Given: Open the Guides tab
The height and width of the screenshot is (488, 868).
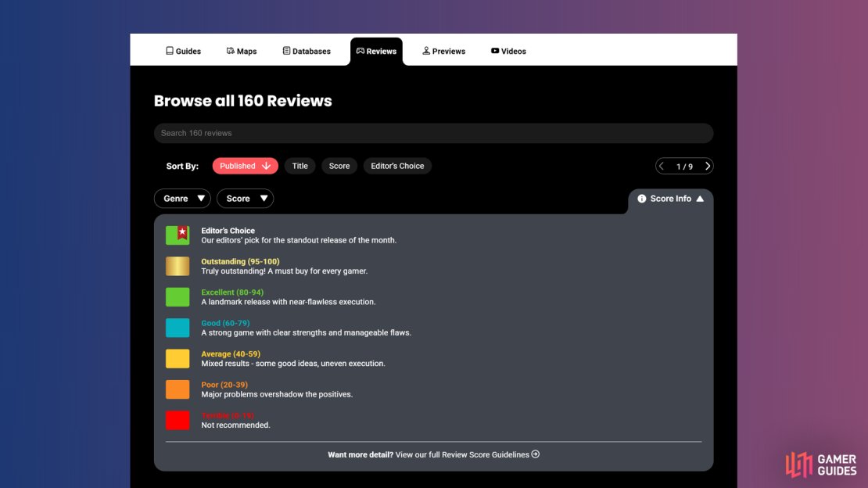Looking at the screenshot, I should pos(183,51).
